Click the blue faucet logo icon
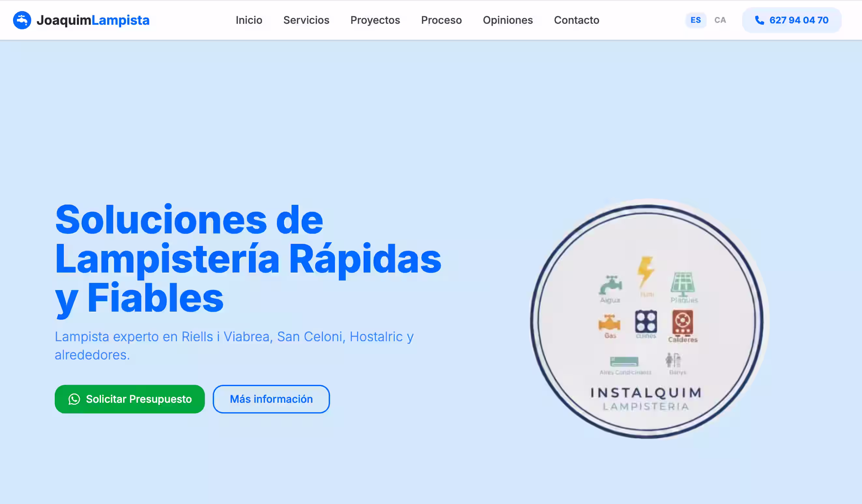Screen dimensions: 862x504 point(22,20)
